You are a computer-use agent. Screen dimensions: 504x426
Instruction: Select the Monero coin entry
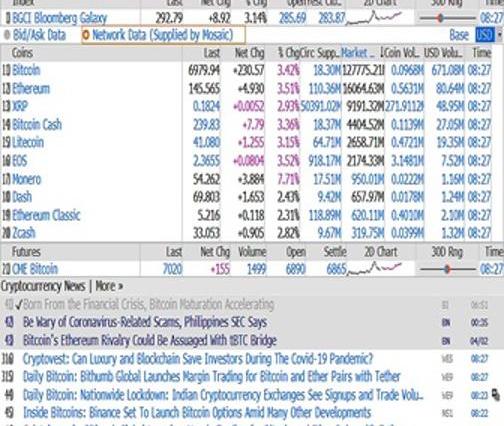click(27, 179)
